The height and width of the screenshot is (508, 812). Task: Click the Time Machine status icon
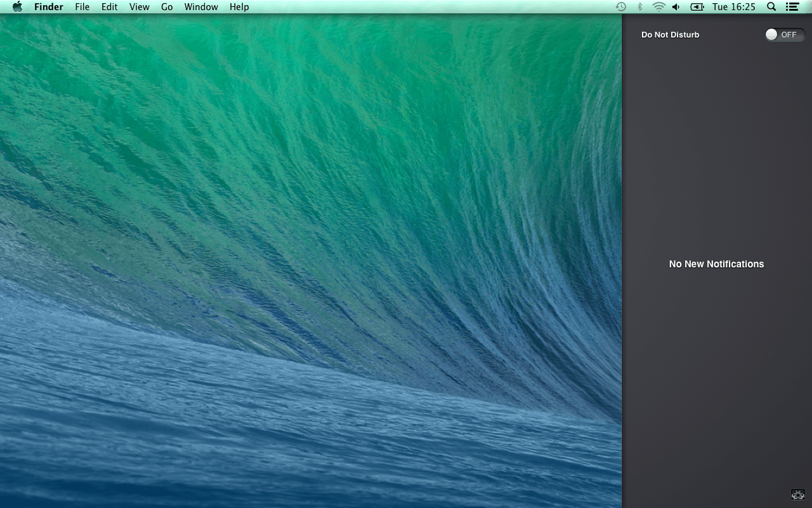point(621,7)
